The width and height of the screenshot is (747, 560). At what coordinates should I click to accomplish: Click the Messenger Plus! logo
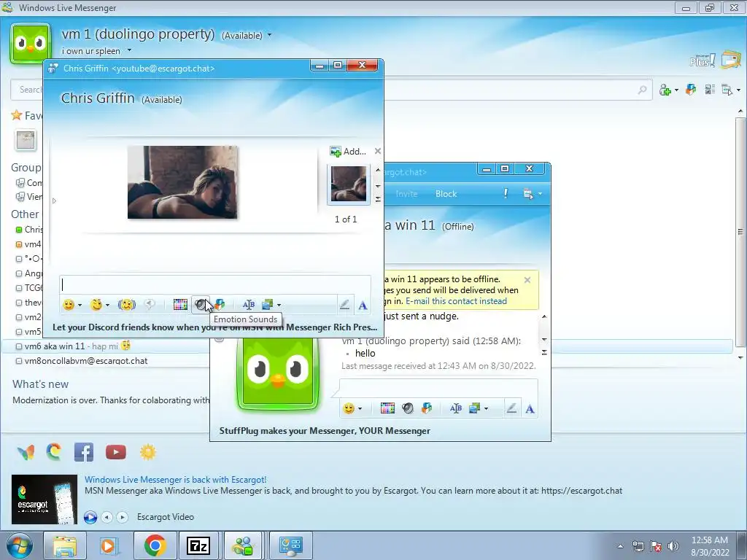tap(703, 61)
